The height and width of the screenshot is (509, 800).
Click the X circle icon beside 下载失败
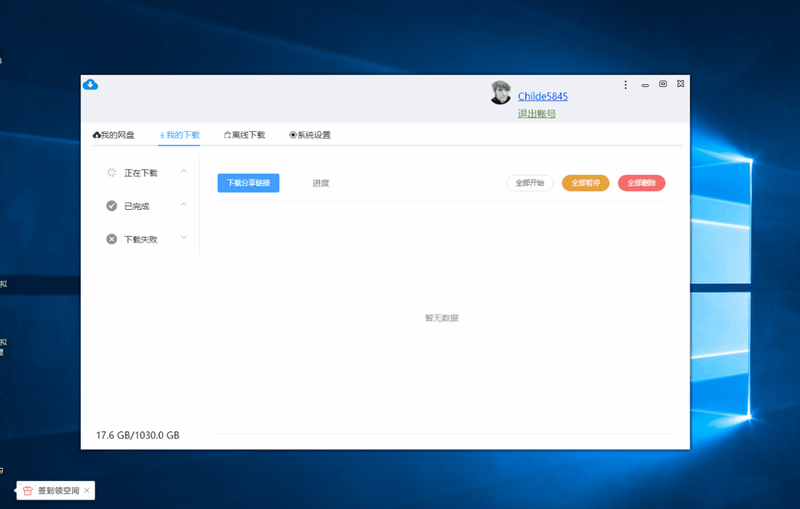click(111, 239)
